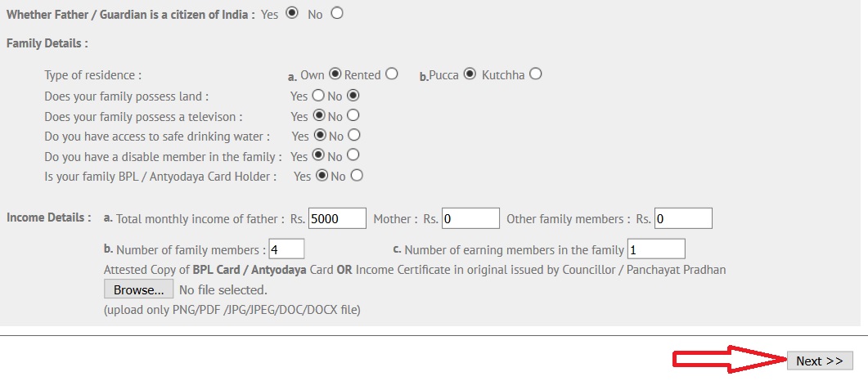Click the Number of family members field
Viewport: 868px width, 381px height.
(286, 249)
